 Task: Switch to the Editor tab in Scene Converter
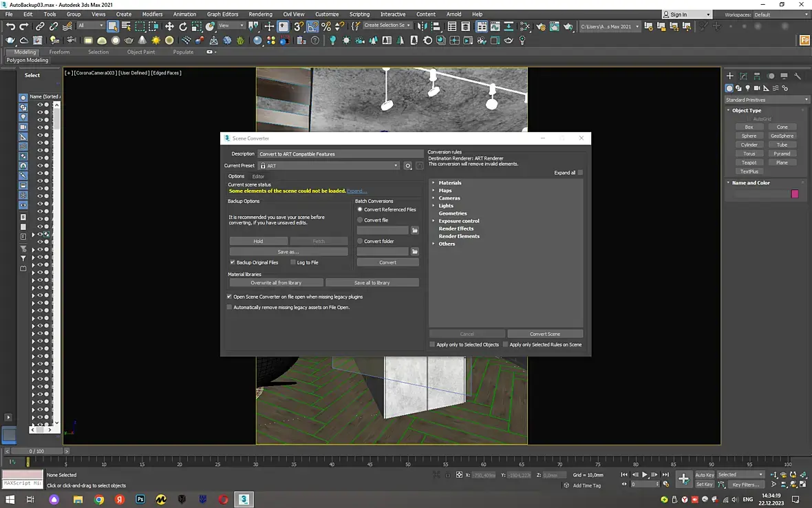point(258,176)
